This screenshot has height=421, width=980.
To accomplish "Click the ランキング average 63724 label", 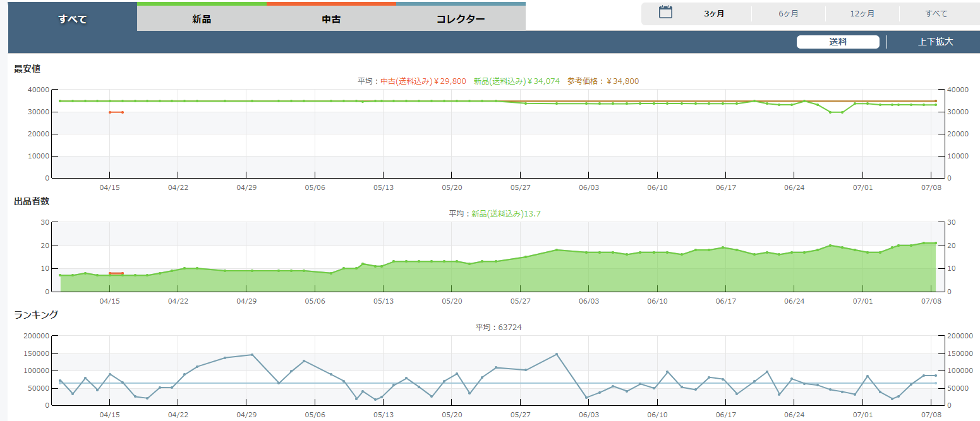I will (499, 327).
